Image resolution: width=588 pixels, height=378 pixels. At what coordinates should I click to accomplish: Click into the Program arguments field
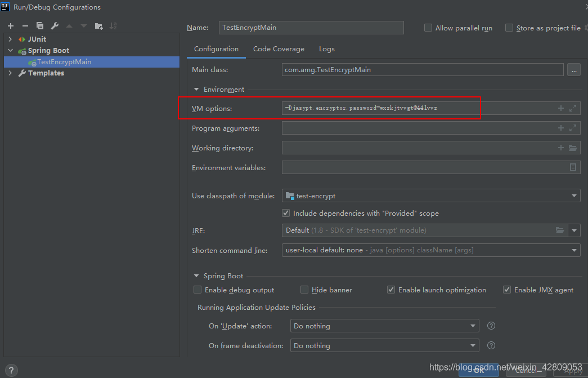pos(416,128)
